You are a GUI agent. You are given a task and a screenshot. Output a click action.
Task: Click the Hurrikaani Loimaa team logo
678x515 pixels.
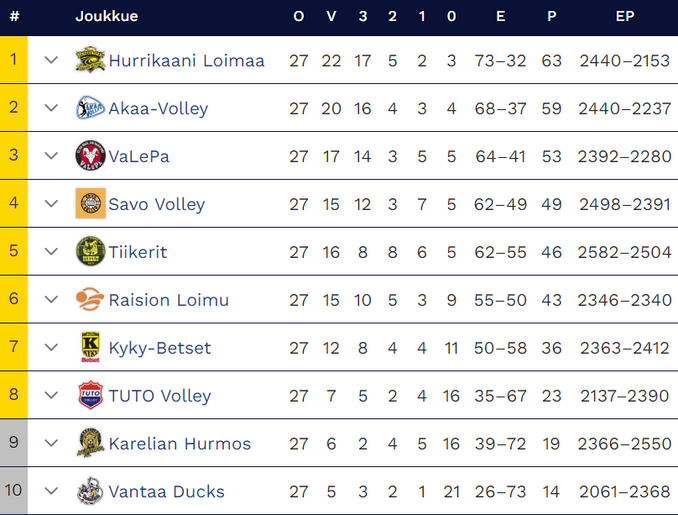[x=90, y=60]
